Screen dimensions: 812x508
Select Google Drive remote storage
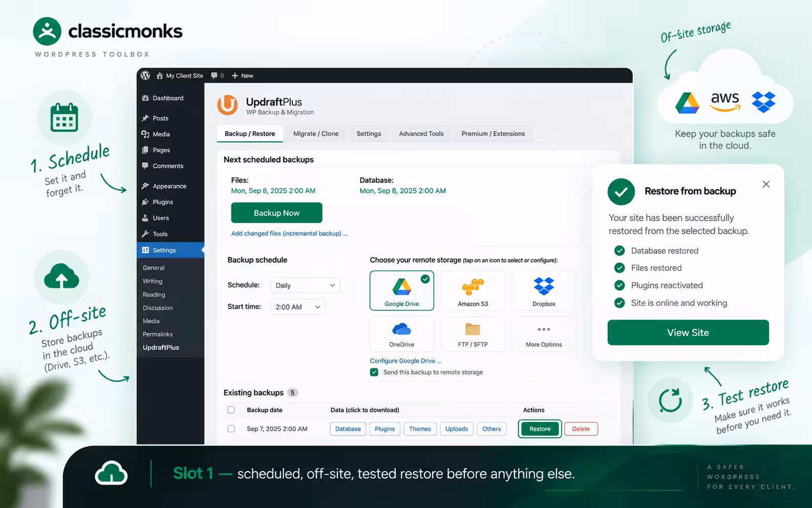click(402, 290)
